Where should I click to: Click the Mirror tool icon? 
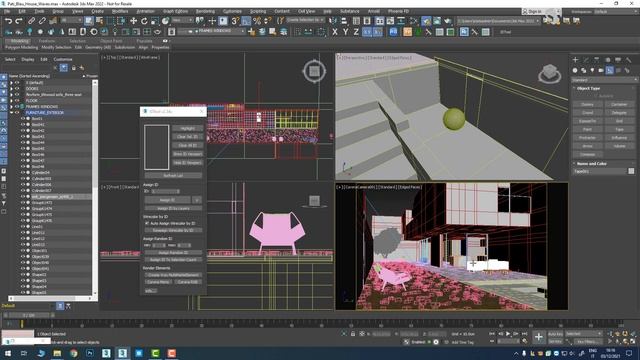pyautogui.click(x=333, y=21)
